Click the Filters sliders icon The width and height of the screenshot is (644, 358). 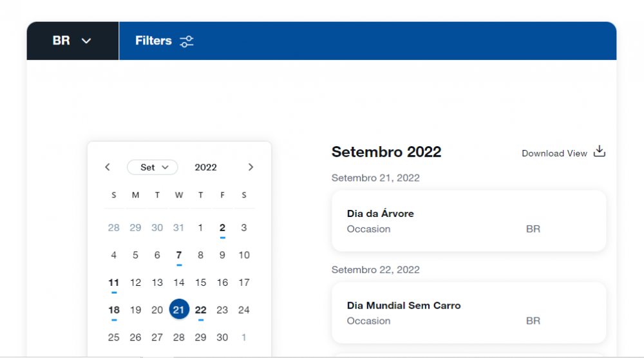[187, 41]
